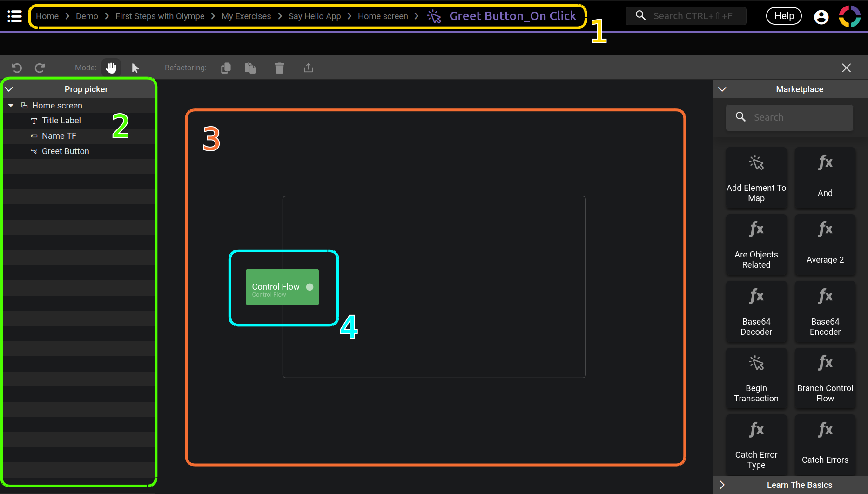Viewport: 868px width, 494px height.
Task: Collapse the Marketplace panel
Action: click(x=722, y=89)
